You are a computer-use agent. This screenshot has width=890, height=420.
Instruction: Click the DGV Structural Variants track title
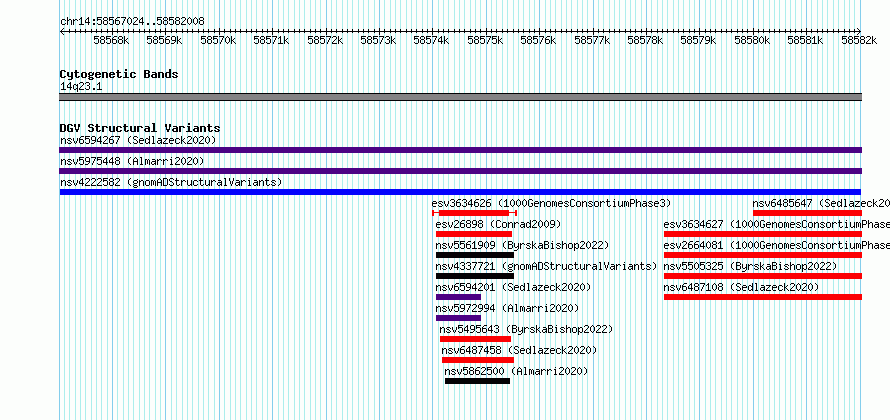pos(140,128)
